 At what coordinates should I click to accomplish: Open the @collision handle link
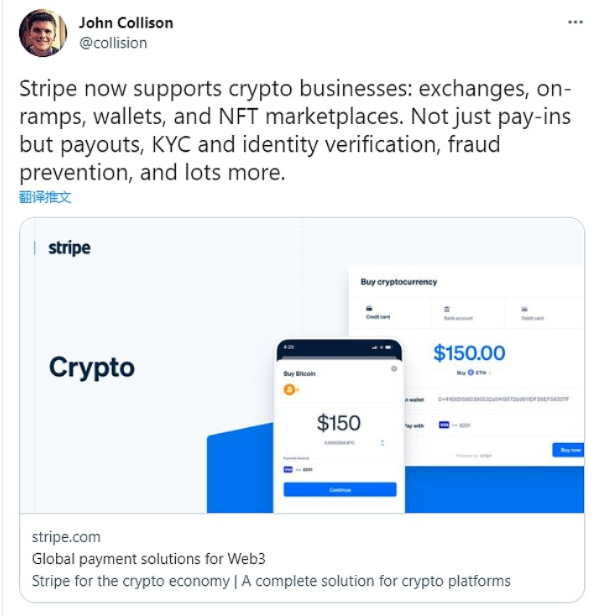pyautogui.click(x=112, y=42)
